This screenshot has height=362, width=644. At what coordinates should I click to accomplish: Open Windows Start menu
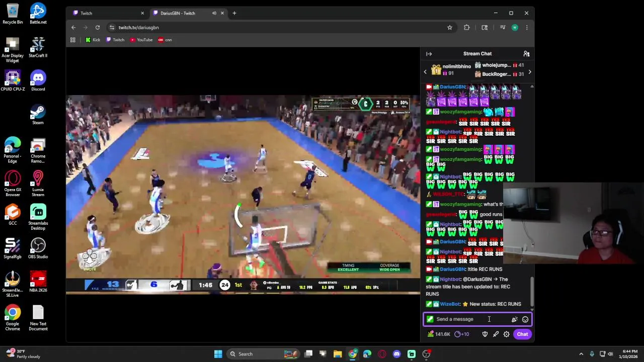pos(218,354)
